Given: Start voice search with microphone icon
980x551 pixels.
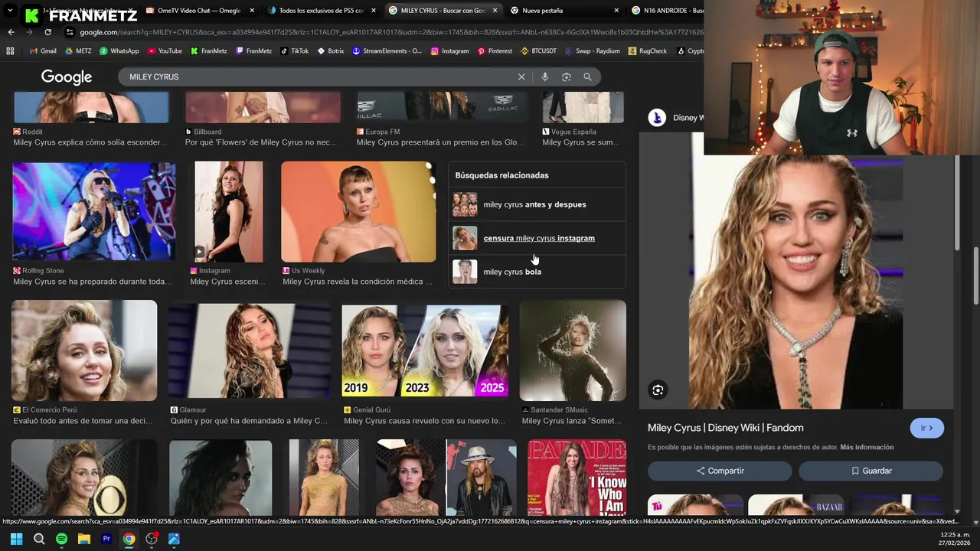Looking at the screenshot, I should pyautogui.click(x=544, y=77).
